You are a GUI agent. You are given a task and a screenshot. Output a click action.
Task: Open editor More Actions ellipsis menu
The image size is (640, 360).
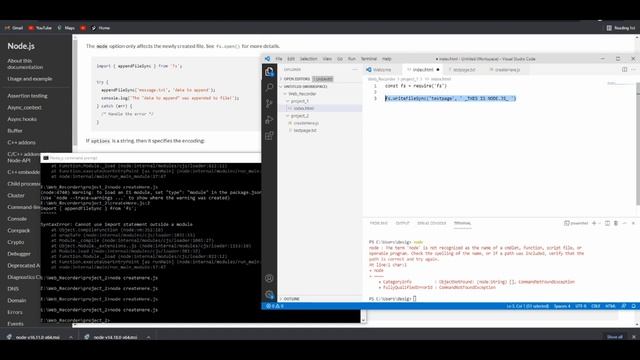pyautogui.click(x=633, y=69)
